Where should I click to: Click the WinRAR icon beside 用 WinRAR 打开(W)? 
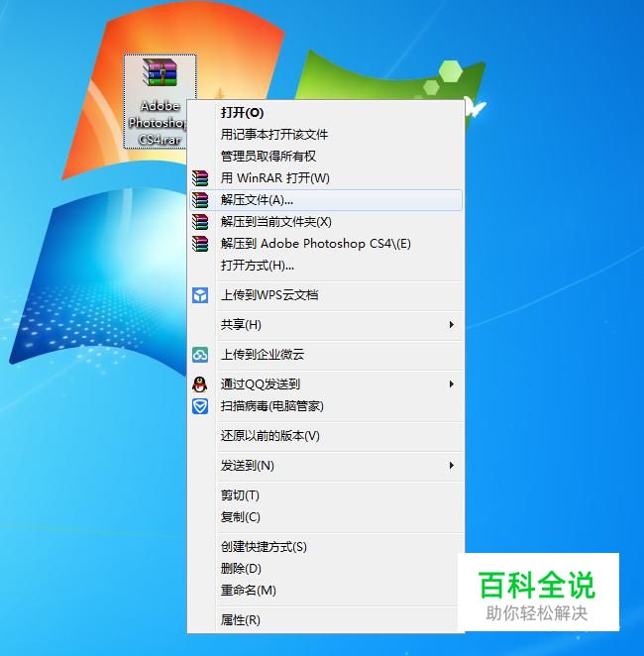click(200, 177)
